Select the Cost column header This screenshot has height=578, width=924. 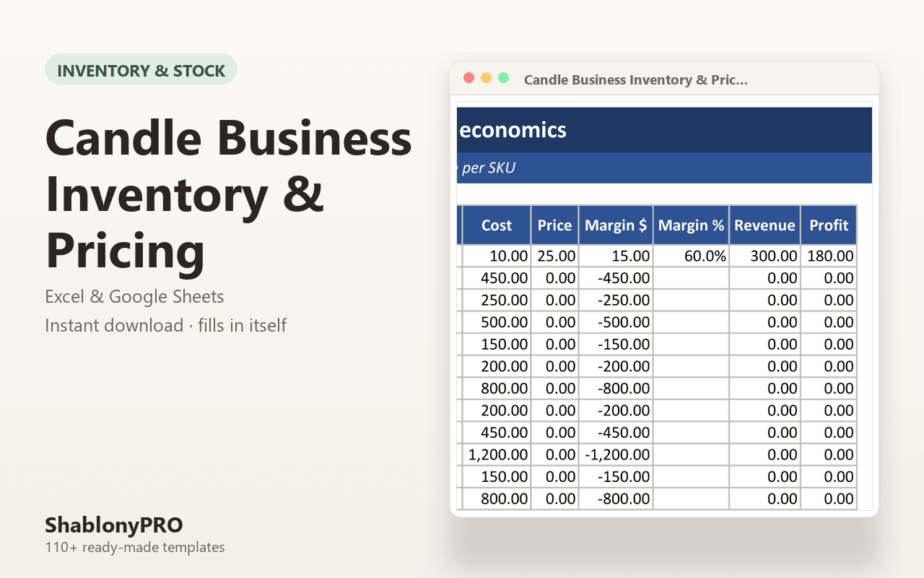pos(497,225)
